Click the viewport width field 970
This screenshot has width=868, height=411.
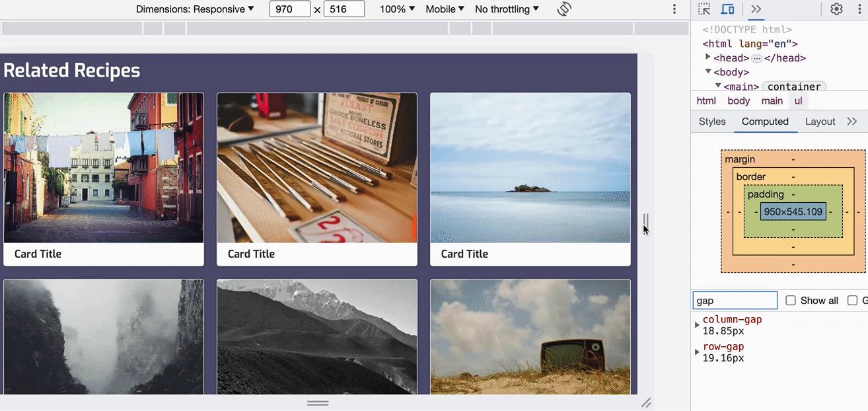pos(290,9)
